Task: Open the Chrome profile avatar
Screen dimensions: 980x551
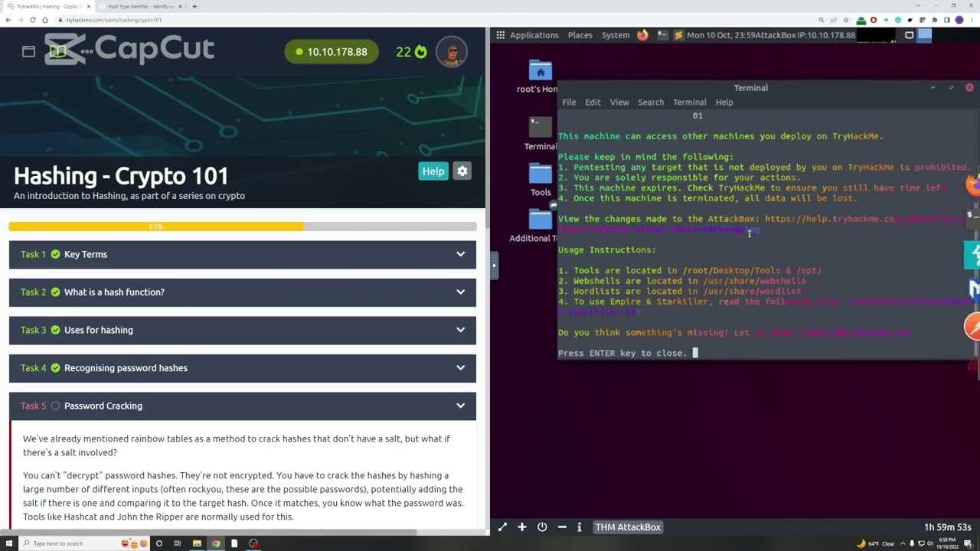Action: pos(959,20)
